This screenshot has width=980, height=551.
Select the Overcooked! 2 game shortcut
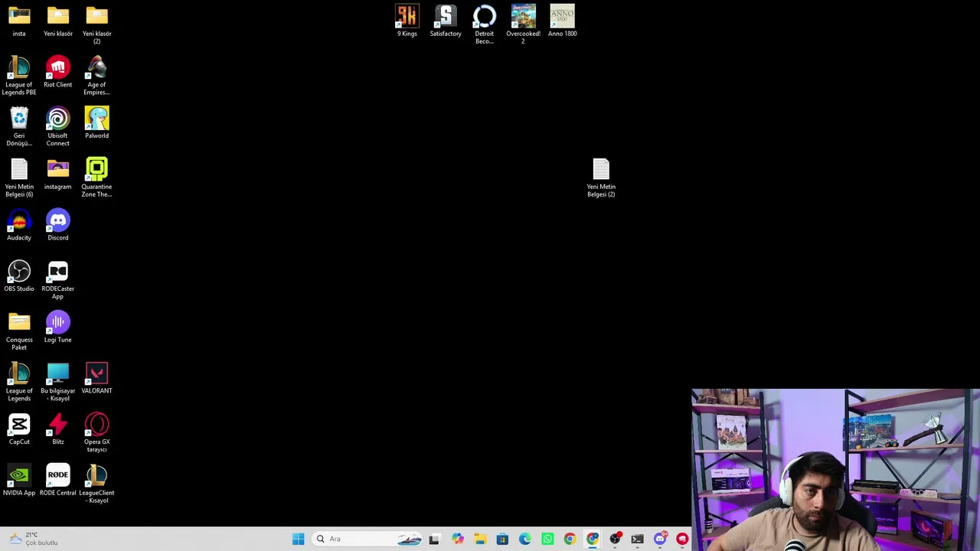tap(524, 24)
